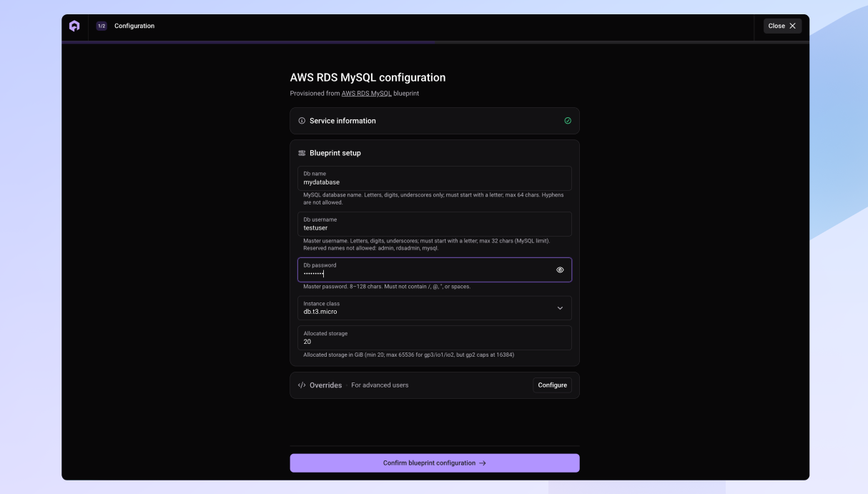The height and width of the screenshot is (494, 868).
Task: Click the purple app logo icon
Action: point(74,26)
